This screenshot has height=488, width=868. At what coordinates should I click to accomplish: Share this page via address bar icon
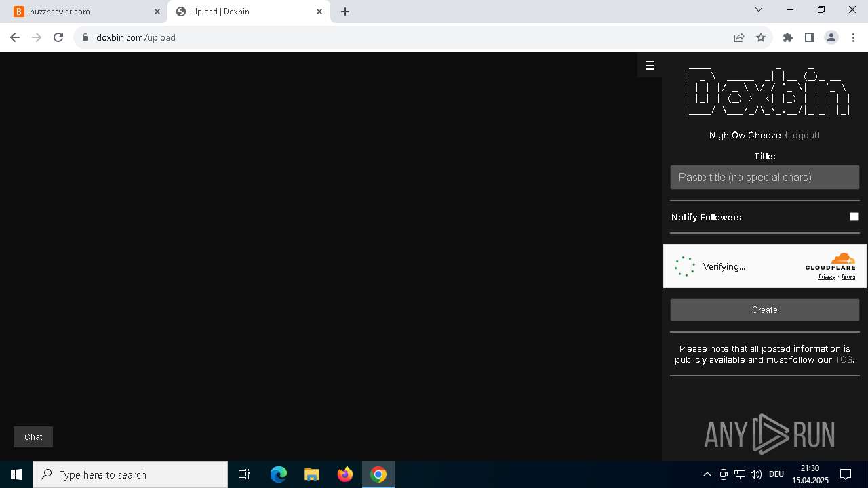tap(739, 37)
